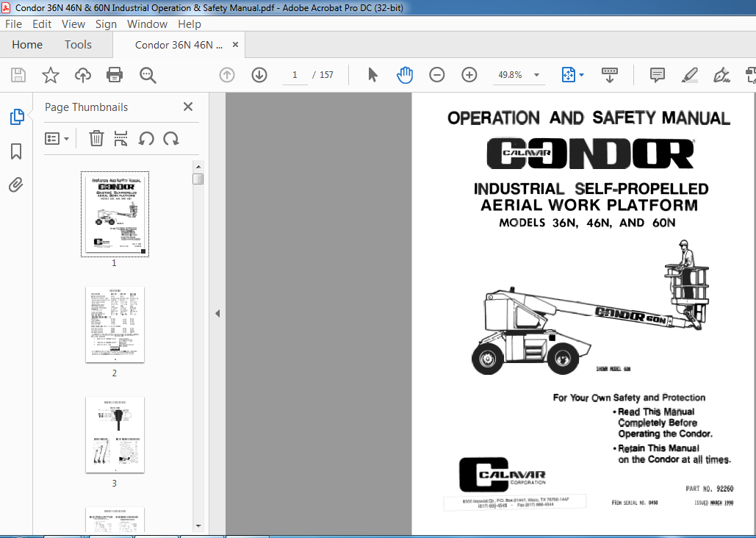This screenshot has height=538, width=756.
Task: Upload file to cloud icon
Action: (83, 75)
